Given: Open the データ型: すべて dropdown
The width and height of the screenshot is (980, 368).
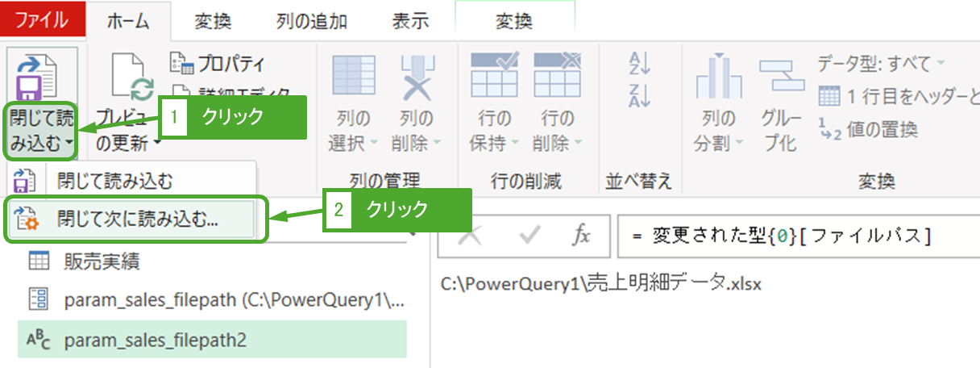Looking at the screenshot, I should point(881,63).
